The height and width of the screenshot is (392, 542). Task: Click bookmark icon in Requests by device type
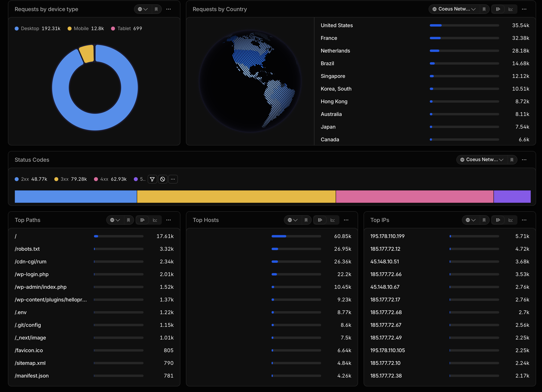coord(156,9)
